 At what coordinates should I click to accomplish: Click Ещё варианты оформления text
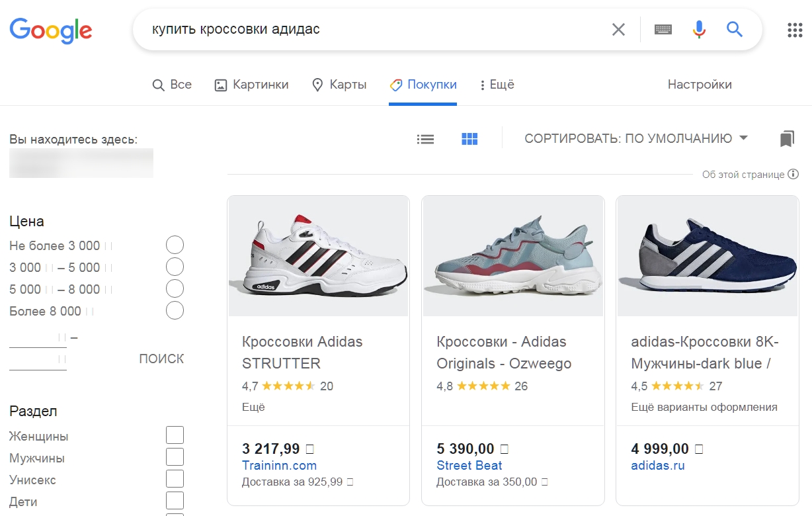point(704,407)
